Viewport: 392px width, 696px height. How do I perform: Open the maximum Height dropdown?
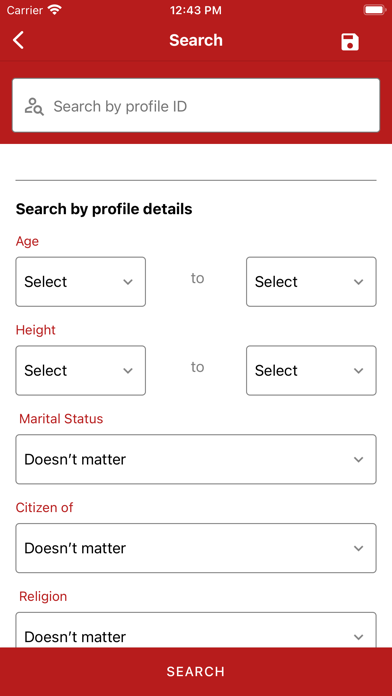tap(311, 370)
